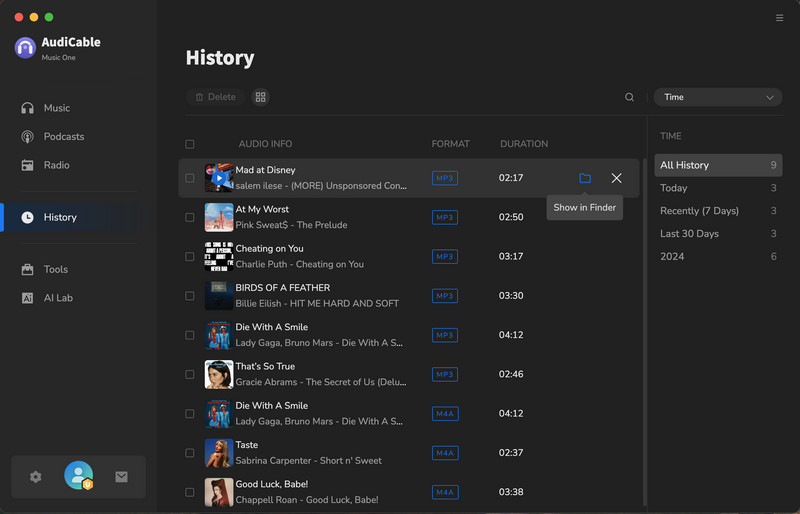Toggle the select-all checkbox in header
The width and height of the screenshot is (800, 514).
[x=190, y=144]
